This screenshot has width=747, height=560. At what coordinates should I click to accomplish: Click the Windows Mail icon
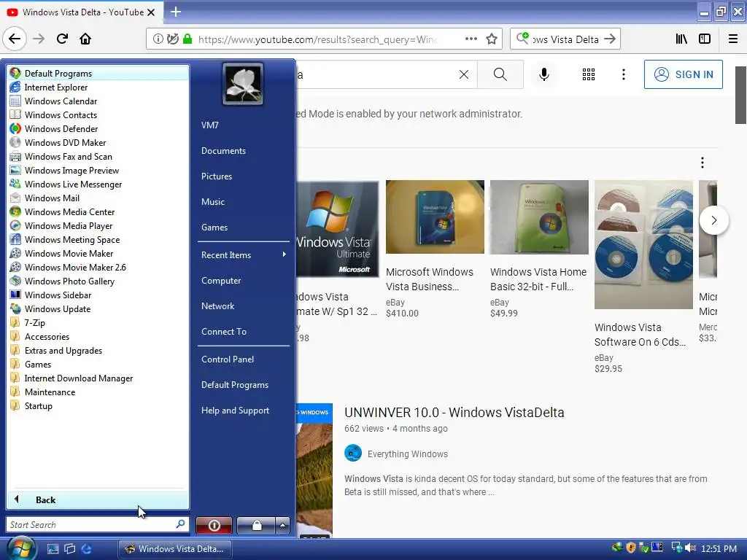15,198
